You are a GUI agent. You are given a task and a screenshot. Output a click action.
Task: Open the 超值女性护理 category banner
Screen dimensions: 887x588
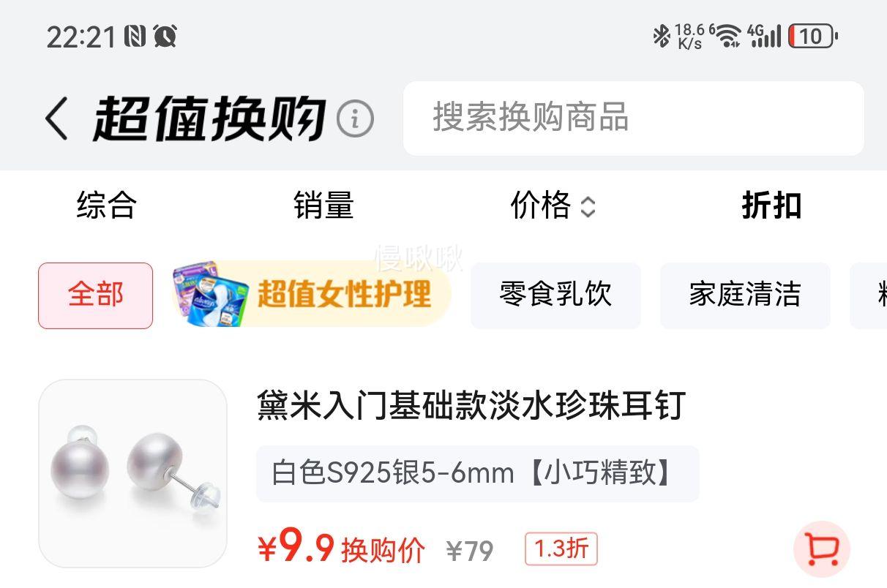pyautogui.click(x=311, y=294)
